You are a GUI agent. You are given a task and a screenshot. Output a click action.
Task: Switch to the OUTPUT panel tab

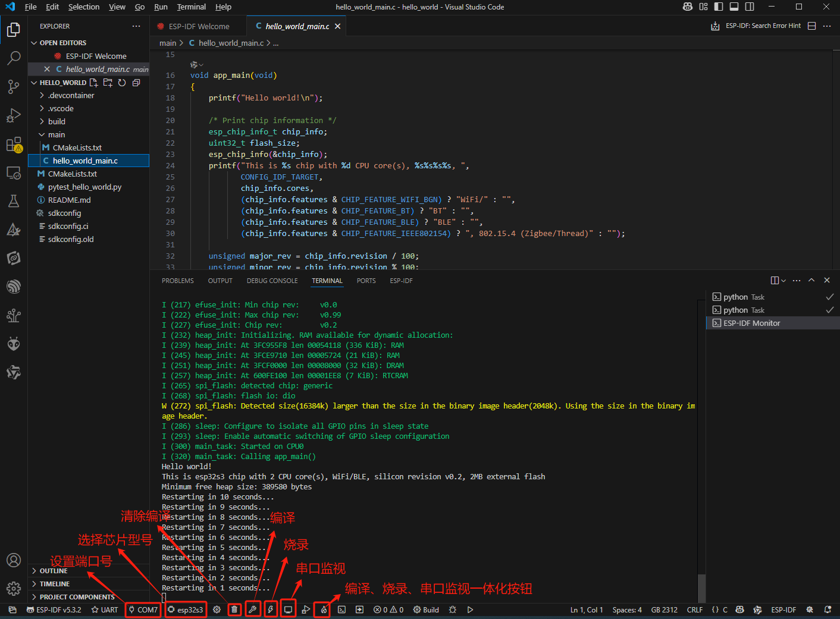[220, 281]
